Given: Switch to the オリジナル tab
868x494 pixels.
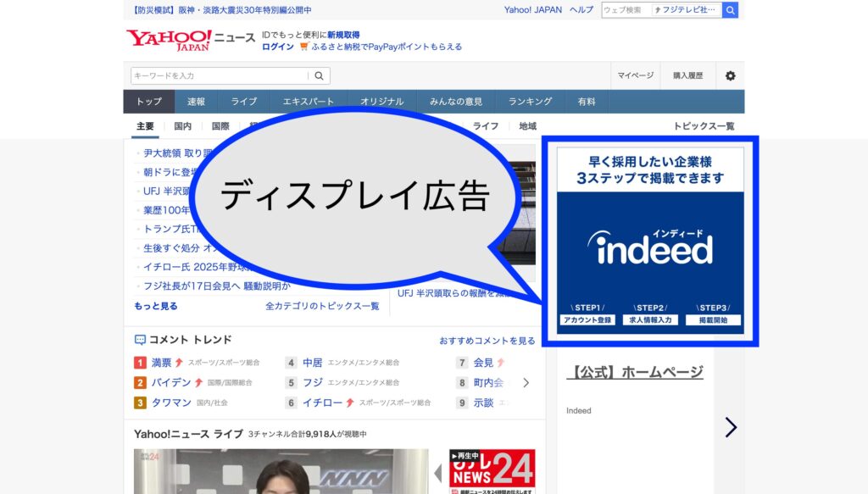Looking at the screenshot, I should click(x=382, y=102).
